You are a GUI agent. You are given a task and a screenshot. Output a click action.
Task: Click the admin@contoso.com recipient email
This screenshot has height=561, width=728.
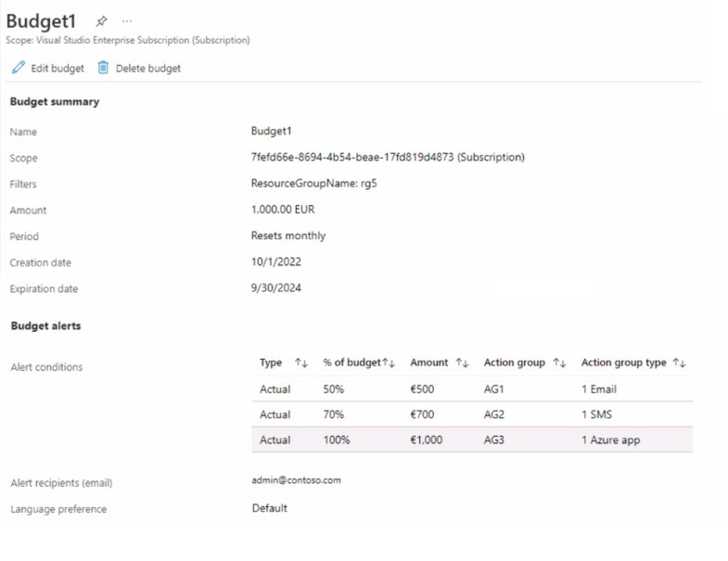[x=296, y=480]
